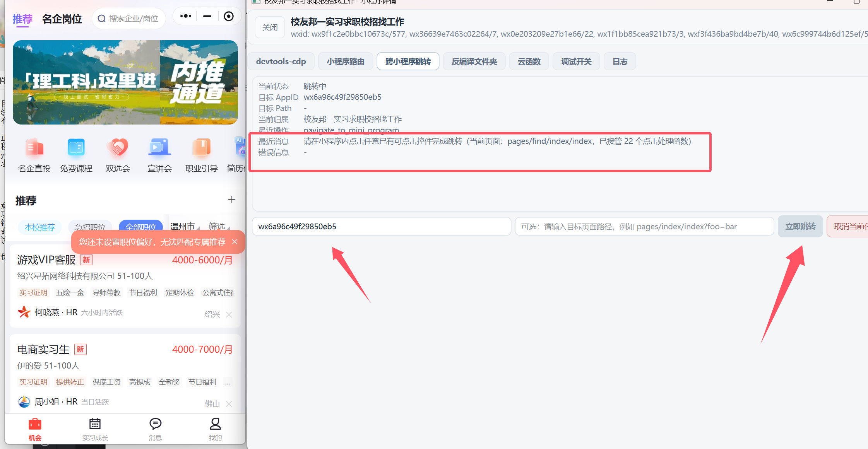The width and height of the screenshot is (868, 449).
Task: Click 何晓燕 HR avatar icon
Action: 24,312
